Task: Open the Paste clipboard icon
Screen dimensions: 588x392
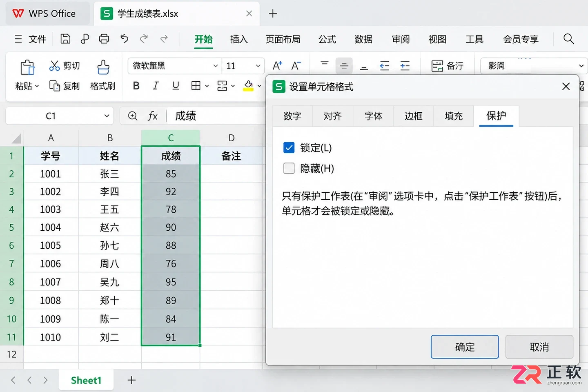Action: pyautogui.click(x=27, y=67)
